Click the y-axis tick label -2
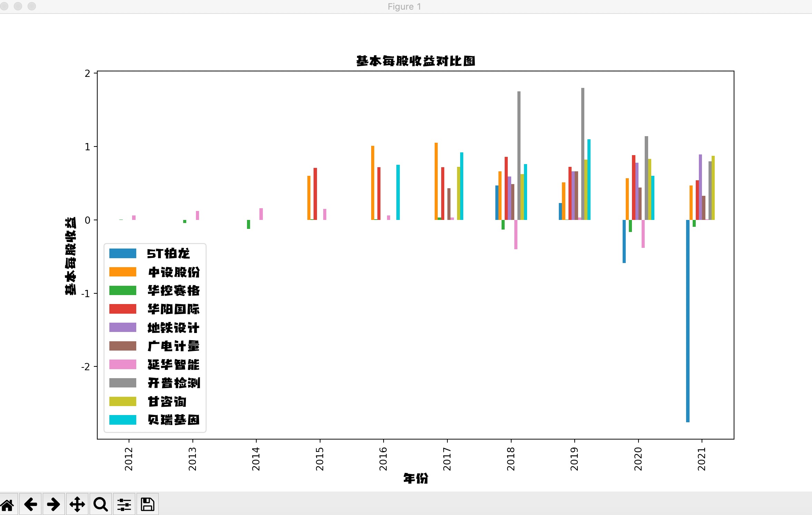The width and height of the screenshot is (812, 515). click(x=86, y=367)
